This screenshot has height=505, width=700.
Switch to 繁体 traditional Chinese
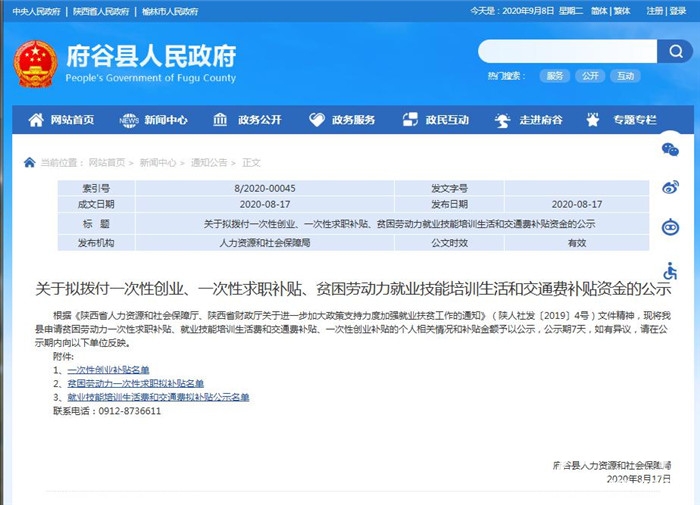622,11
